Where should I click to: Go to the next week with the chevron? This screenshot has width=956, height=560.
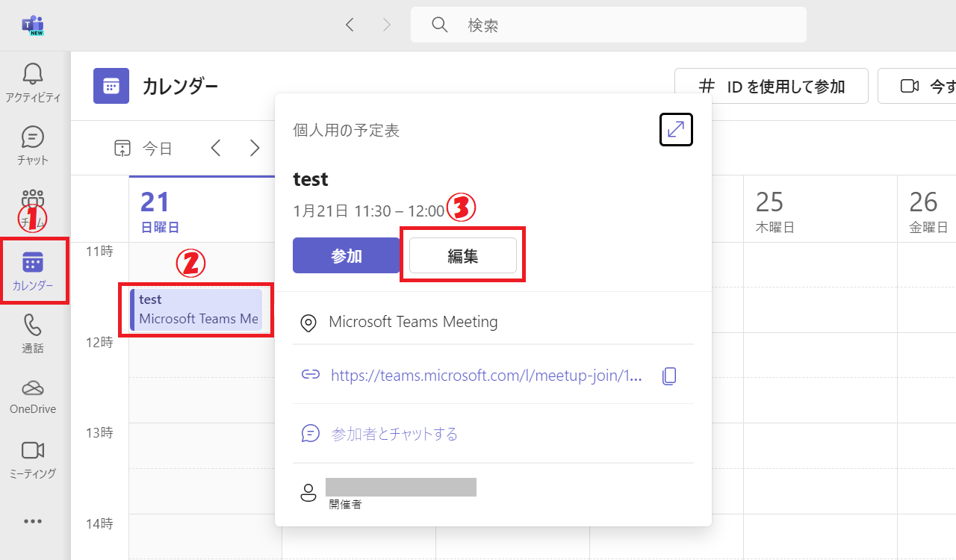coord(255,148)
